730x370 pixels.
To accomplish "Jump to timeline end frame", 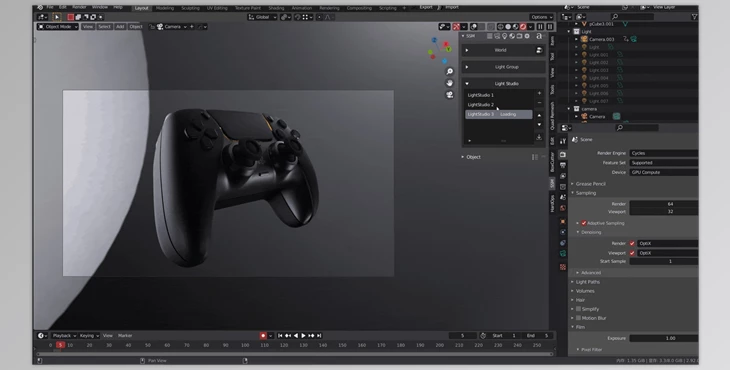I will click(319, 336).
